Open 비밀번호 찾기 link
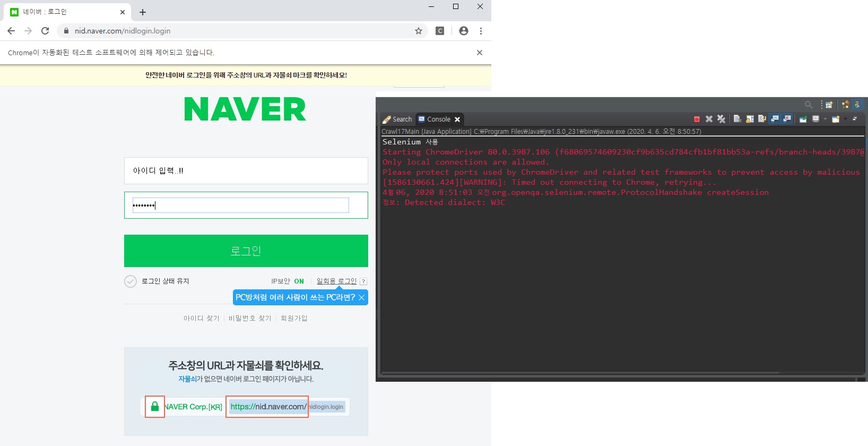 (x=250, y=318)
